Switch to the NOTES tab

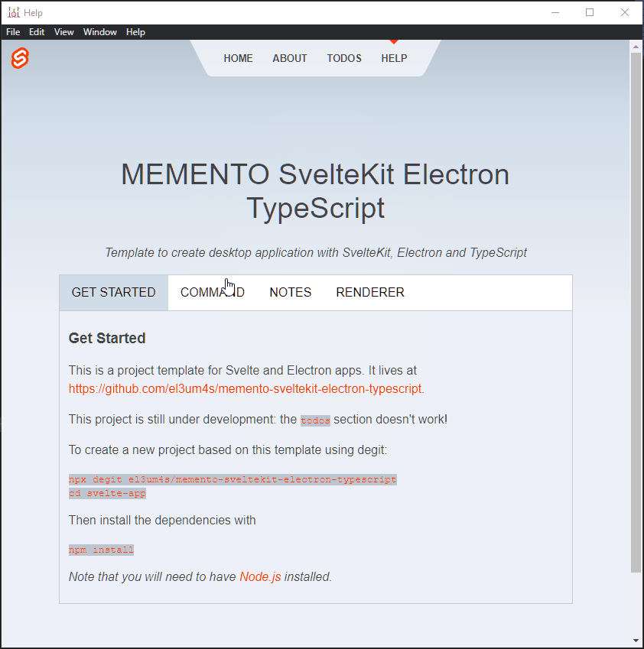(x=290, y=292)
